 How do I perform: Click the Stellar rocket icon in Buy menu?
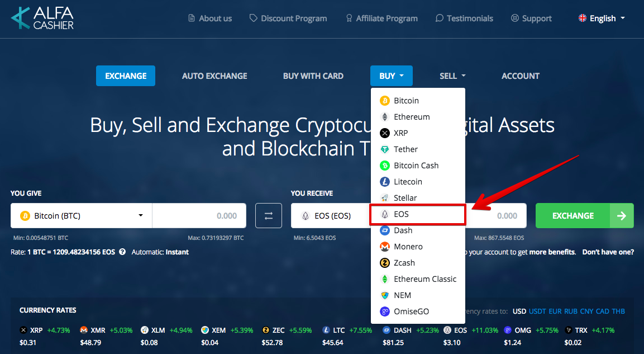tap(385, 198)
